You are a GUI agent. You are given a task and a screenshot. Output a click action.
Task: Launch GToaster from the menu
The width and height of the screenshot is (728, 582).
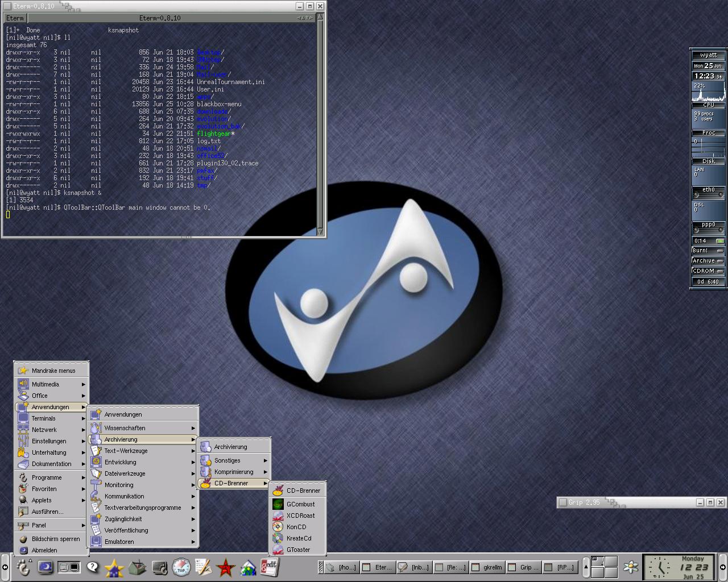tap(297, 550)
